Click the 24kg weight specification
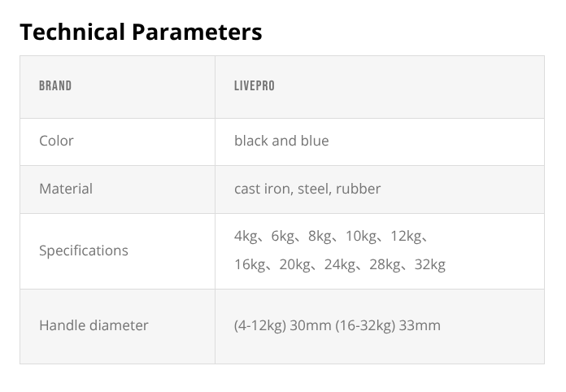 pos(339,264)
